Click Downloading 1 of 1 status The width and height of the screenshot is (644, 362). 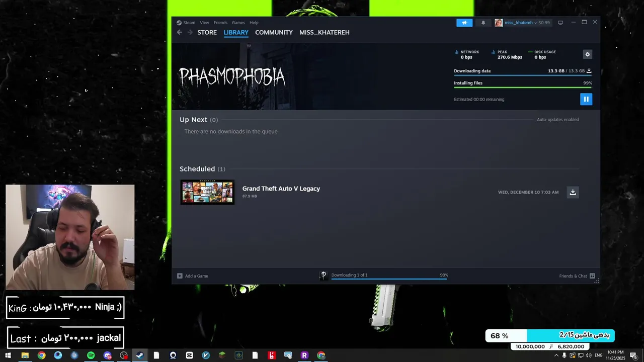(x=349, y=275)
